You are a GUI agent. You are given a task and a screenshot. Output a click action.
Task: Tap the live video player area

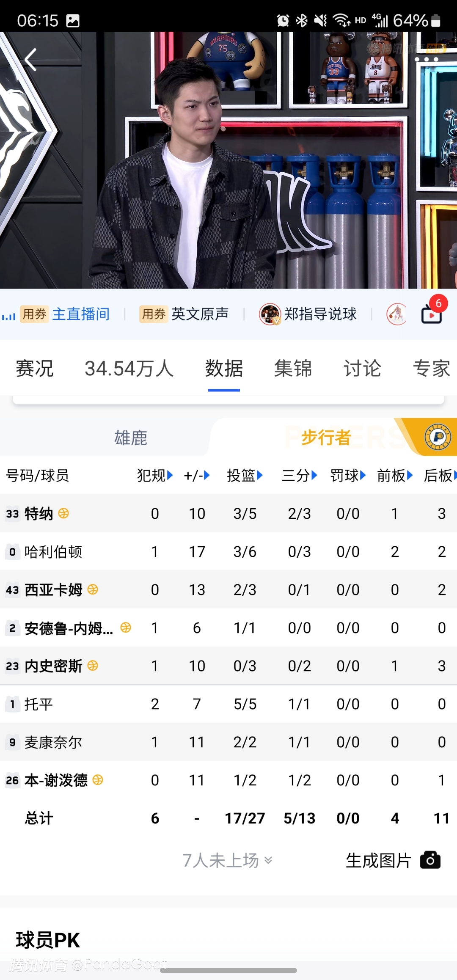click(x=228, y=169)
